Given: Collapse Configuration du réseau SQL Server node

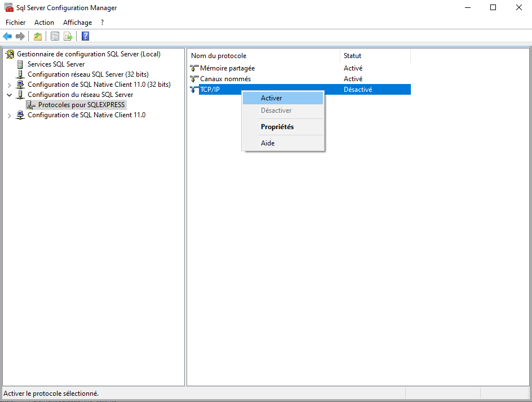Looking at the screenshot, I should coord(9,95).
